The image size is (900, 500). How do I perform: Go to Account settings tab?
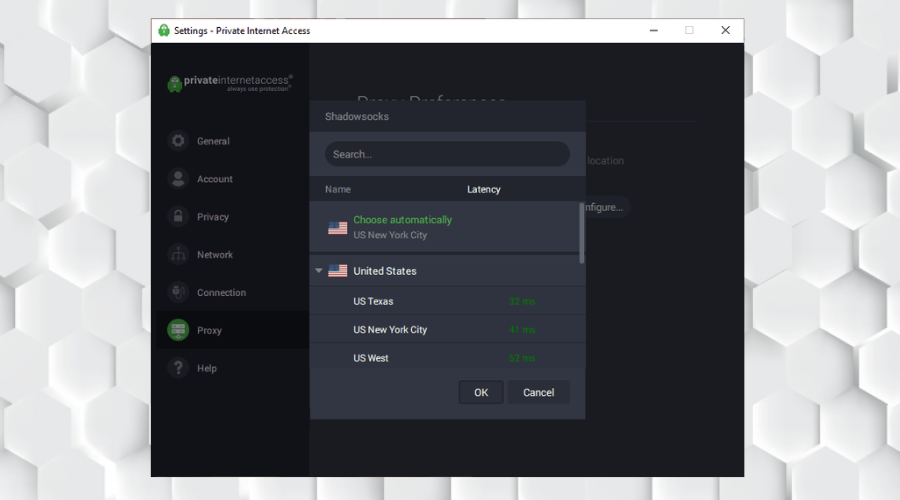tap(215, 179)
